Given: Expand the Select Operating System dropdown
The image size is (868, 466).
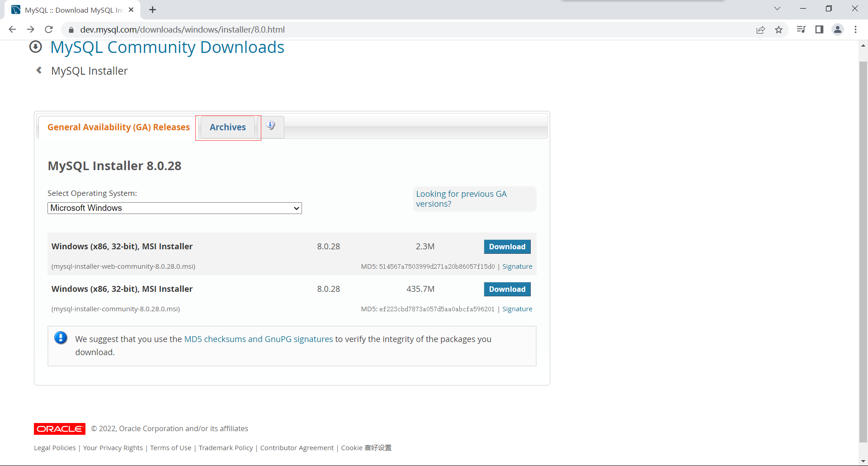Looking at the screenshot, I should pos(175,208).
